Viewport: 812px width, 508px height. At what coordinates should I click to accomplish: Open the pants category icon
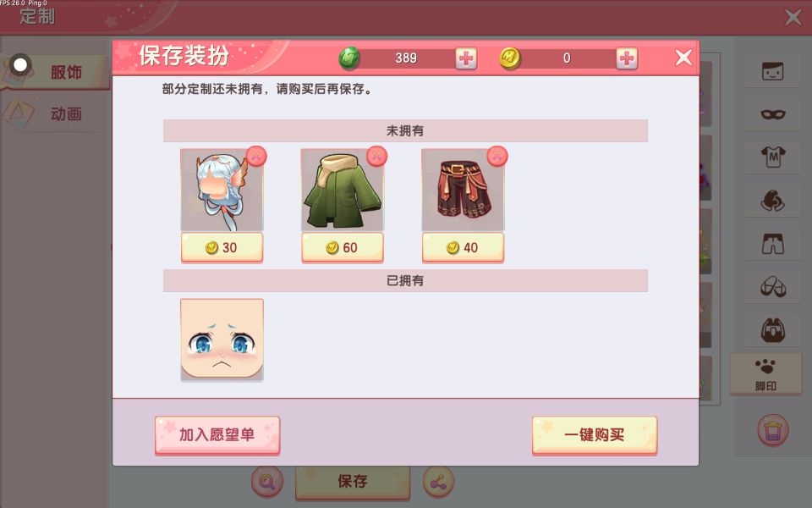pyautogui.click(x=772, y=244)
